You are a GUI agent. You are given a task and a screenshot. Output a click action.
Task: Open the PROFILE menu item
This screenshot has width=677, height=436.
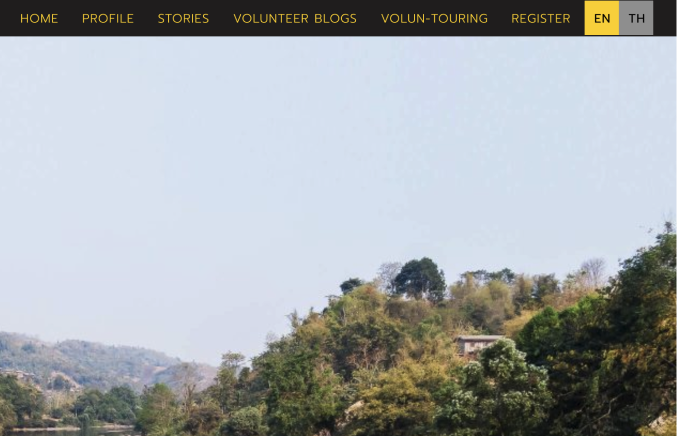[x=108, y=19]
